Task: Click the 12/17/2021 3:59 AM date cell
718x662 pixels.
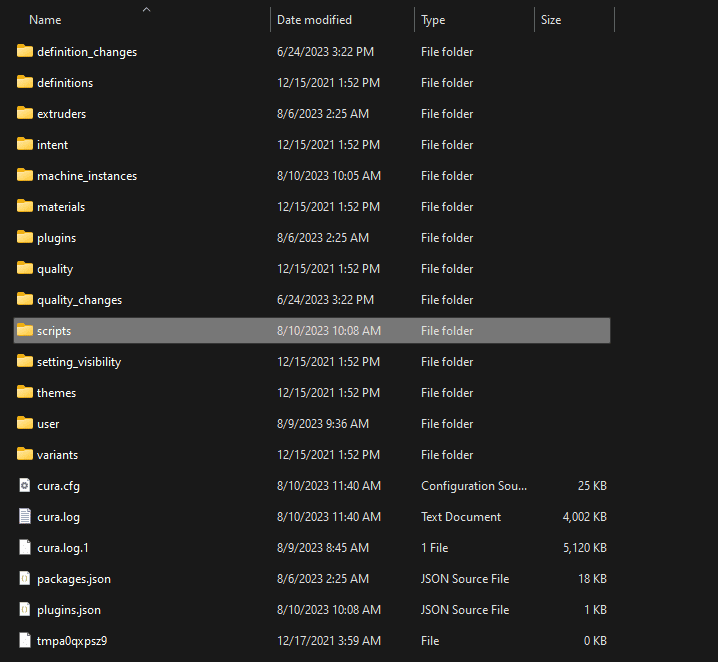Action: (329, 641)
